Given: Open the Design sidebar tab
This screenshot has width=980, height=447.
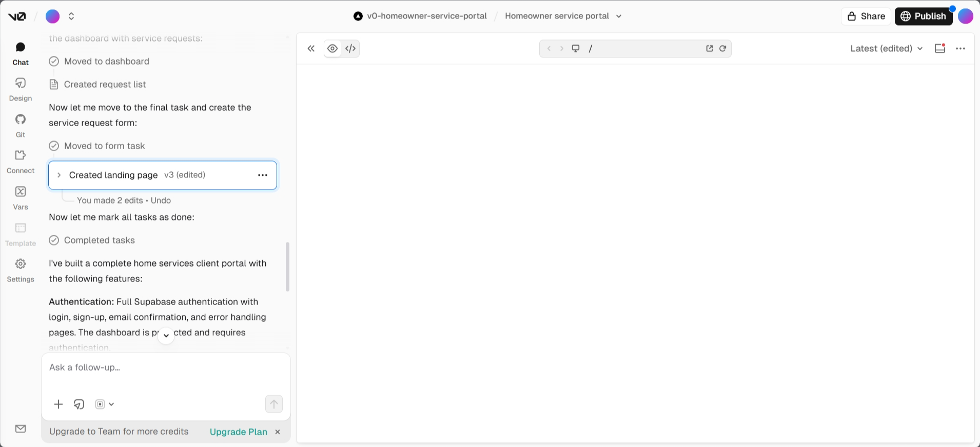Looking at the screenshot, I should (x=21, y=90).
